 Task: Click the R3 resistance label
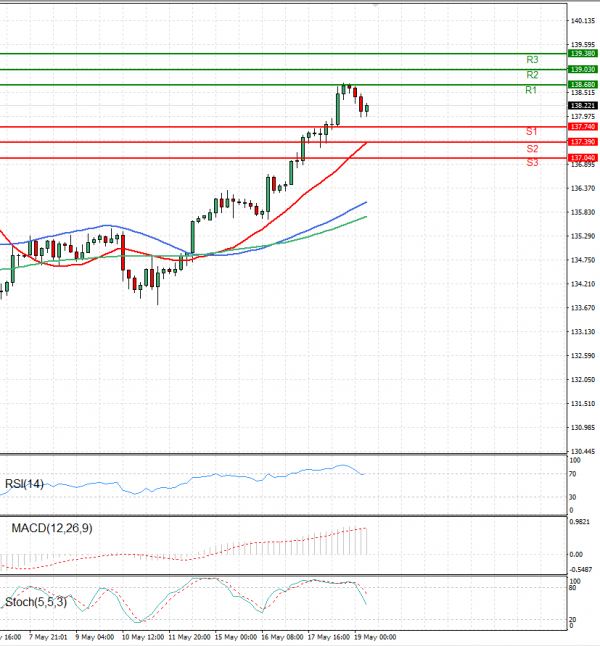[x=532, y=60]
